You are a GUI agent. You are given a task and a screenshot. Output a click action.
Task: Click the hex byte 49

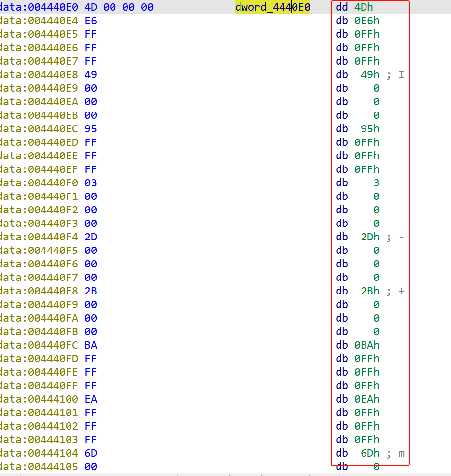(x=91, y=75)
